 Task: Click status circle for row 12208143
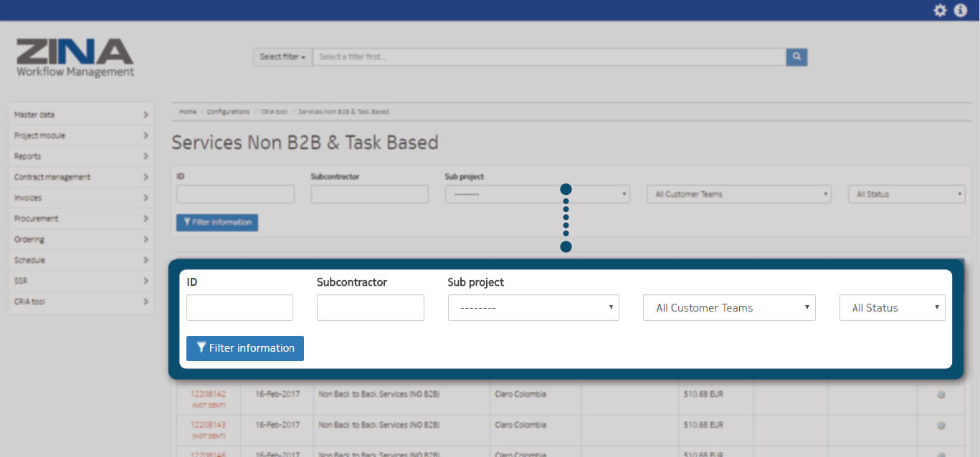941,425
